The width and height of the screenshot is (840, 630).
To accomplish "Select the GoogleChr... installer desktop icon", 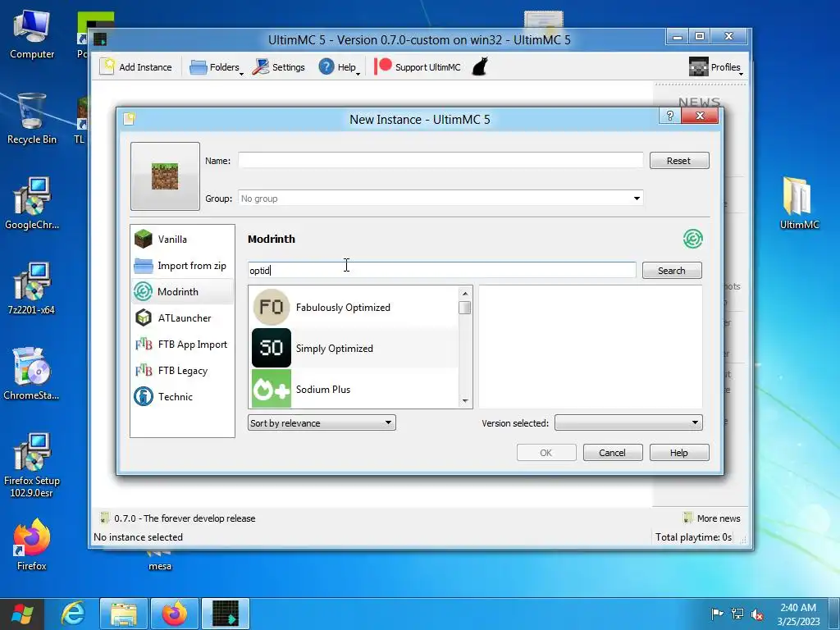I will [32, 203].
